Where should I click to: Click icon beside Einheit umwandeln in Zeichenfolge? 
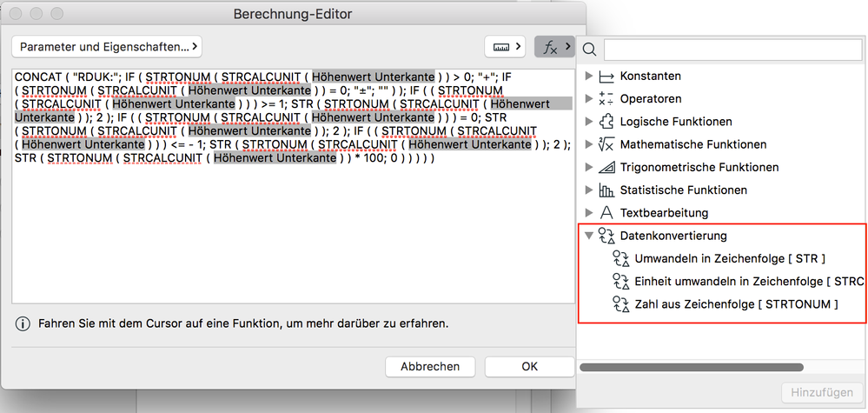pos(621,281)
